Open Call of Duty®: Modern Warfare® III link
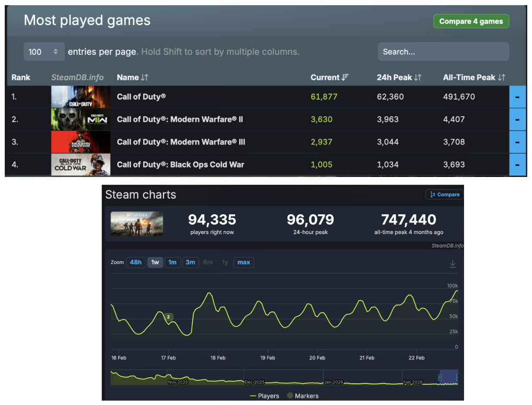Viewport: 532px width, 405px height. coord(181,141)
